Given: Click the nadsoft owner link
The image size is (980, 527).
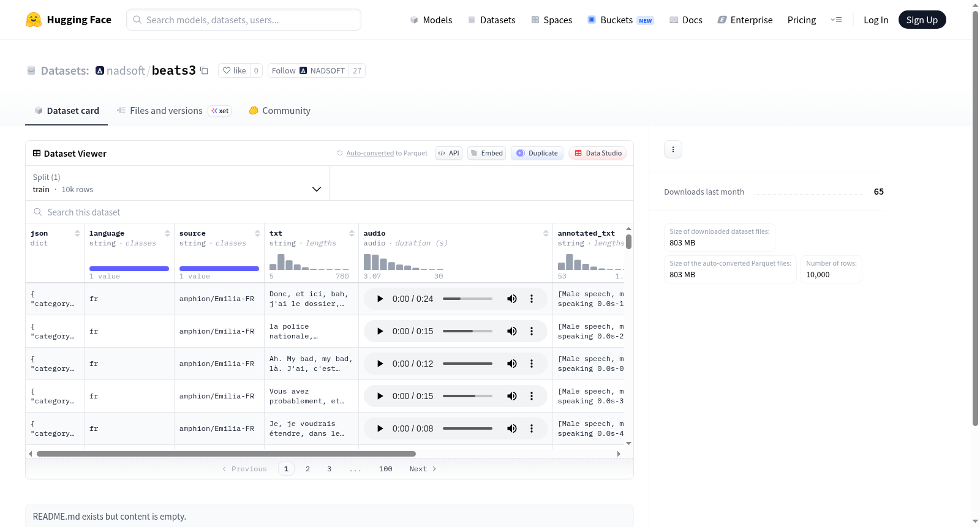Looking at the screenshot, I should (126, 71).
